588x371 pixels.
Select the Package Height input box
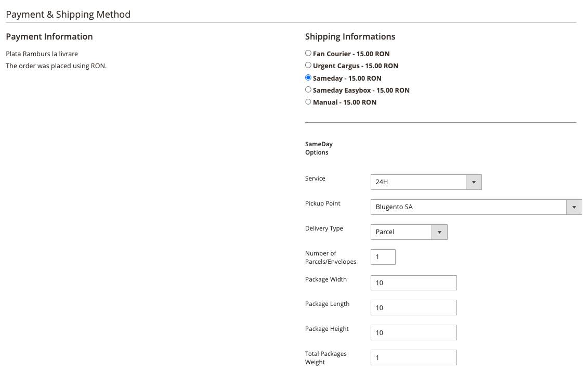[414, 332]
